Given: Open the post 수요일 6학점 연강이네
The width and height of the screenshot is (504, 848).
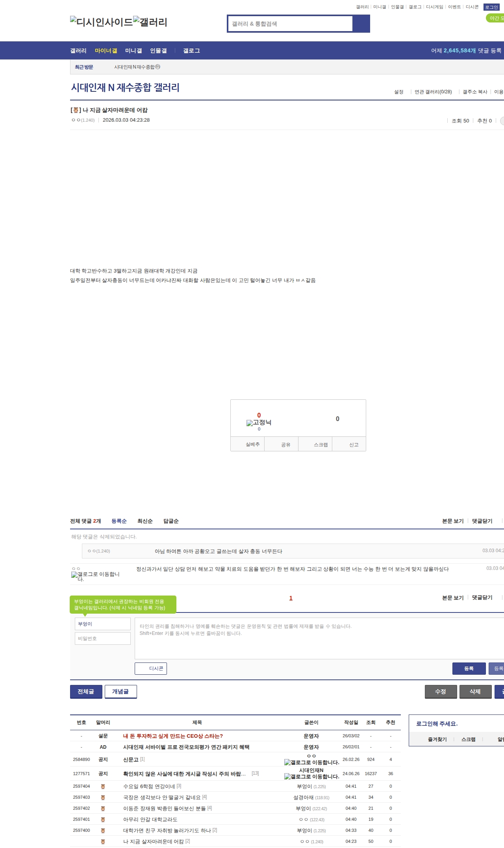Looking at the screenshot, I should click(149, 786).
